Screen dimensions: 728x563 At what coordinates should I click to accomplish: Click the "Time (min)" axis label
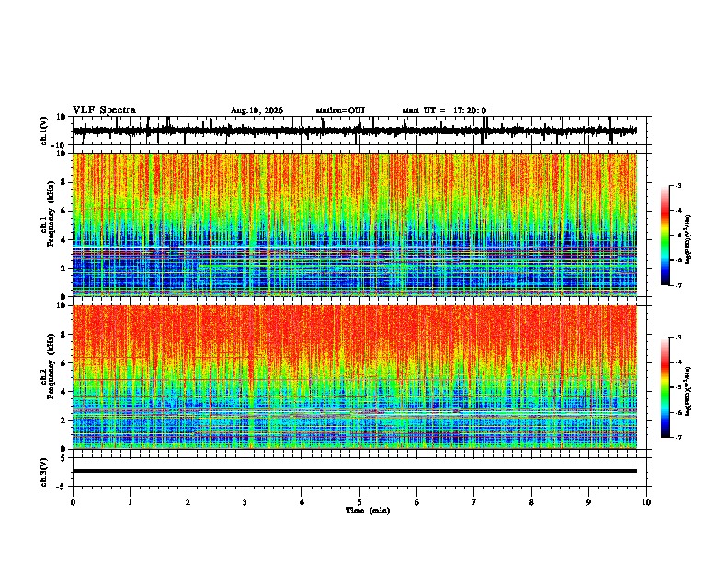tap(368, 511)
